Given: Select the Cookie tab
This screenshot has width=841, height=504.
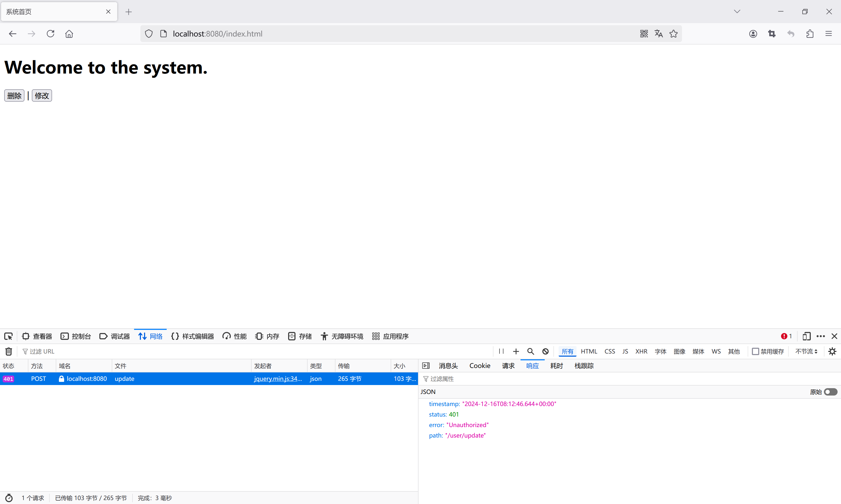Looking at the screenshot, I should coord(480,365).
